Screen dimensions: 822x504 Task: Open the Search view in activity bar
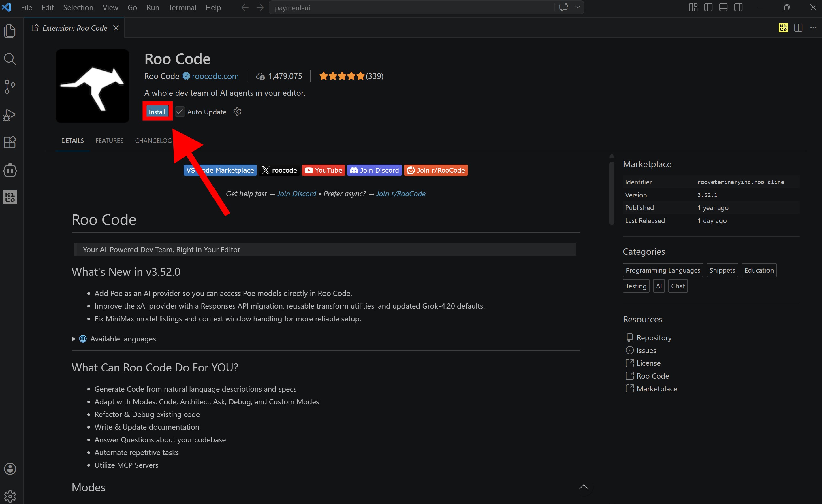(x=10, y=59)
